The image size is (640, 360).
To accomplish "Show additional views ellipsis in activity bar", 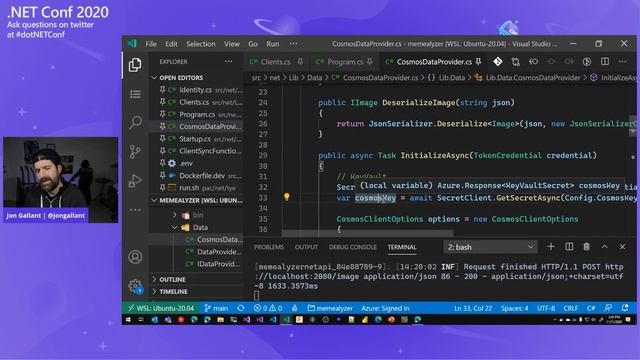I will point(135,210).
